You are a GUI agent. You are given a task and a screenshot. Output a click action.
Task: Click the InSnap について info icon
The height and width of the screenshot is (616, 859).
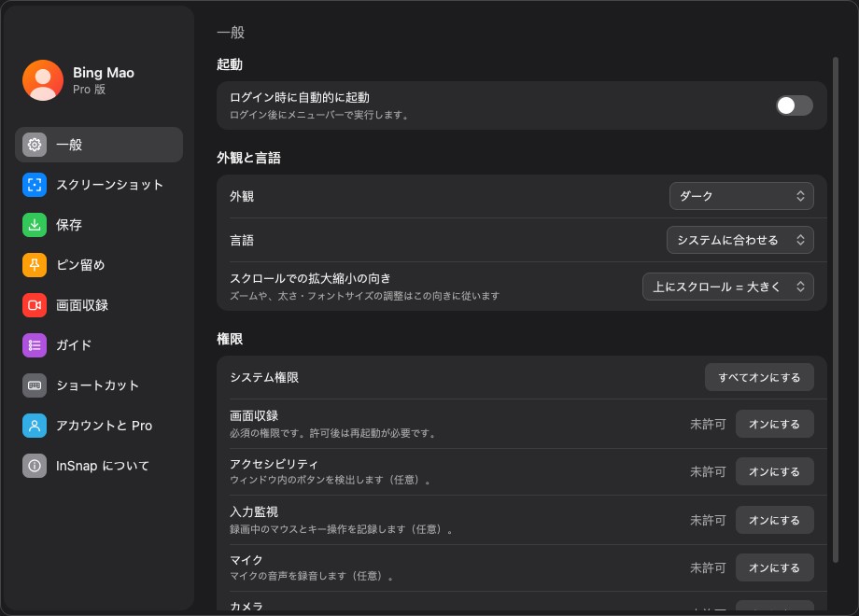pos(35,466)
